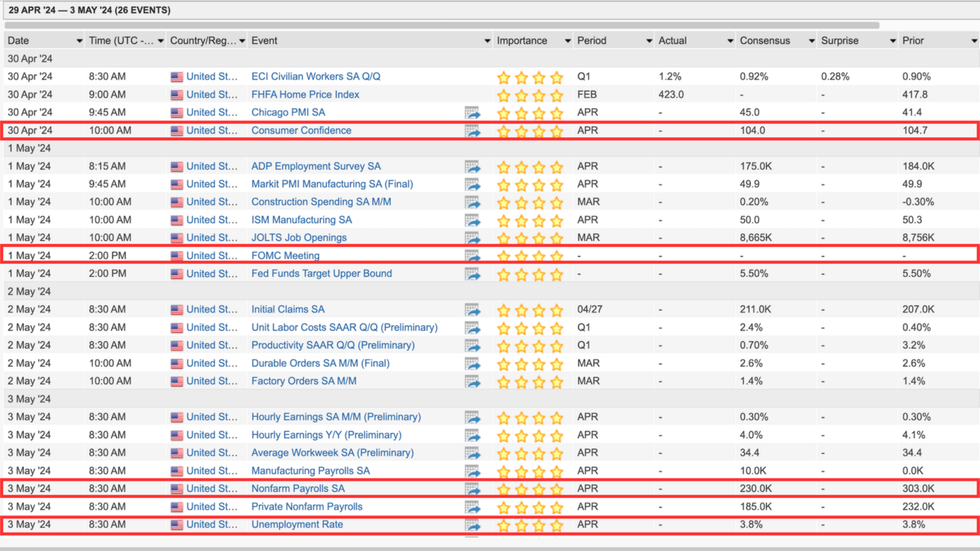The height and width of the screenshot is (551, 980).
Task: Click US flag in FHFA Home Price Index row
Action: 177,95
